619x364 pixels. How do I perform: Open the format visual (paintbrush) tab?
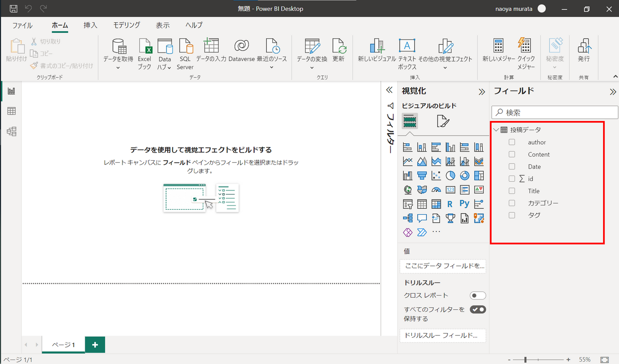443,121
